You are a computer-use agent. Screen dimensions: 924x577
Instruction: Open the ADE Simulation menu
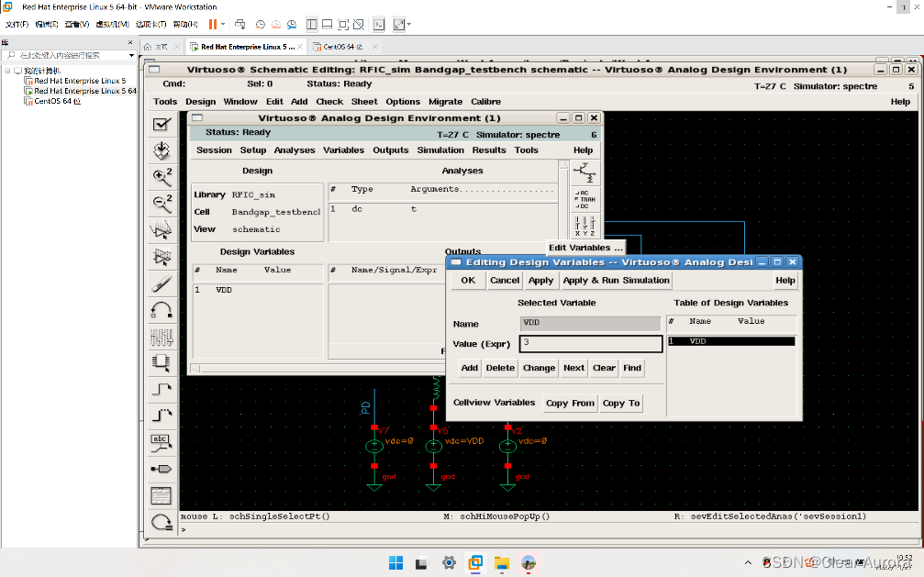[x=440, y=150]
